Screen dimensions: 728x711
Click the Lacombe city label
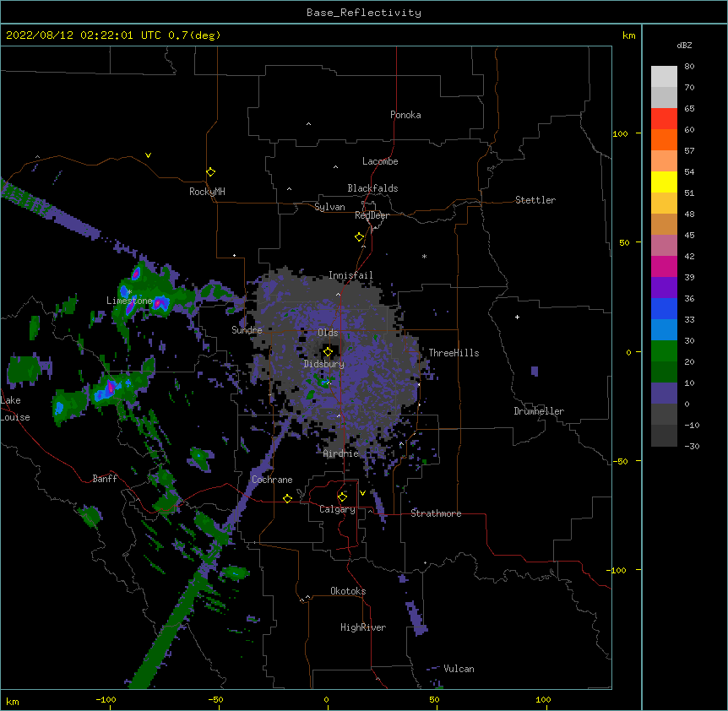point(380,161)
